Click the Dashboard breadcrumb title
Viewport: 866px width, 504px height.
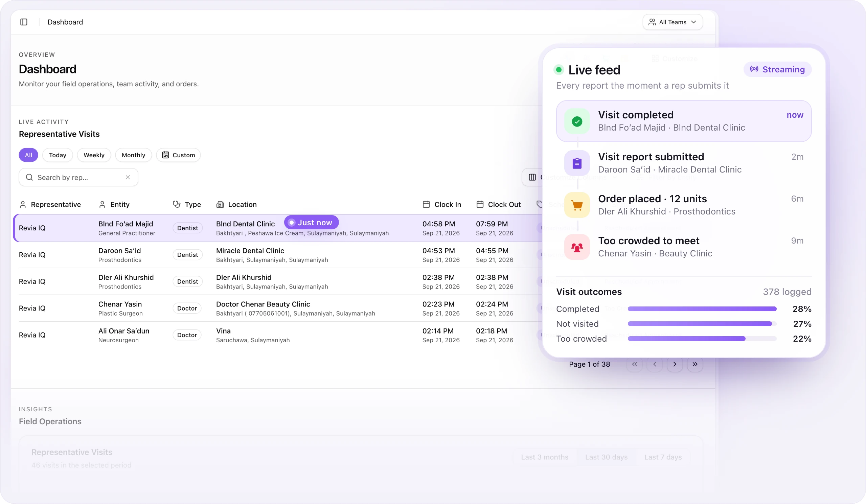pyautogui.click(x=65, y=22)
